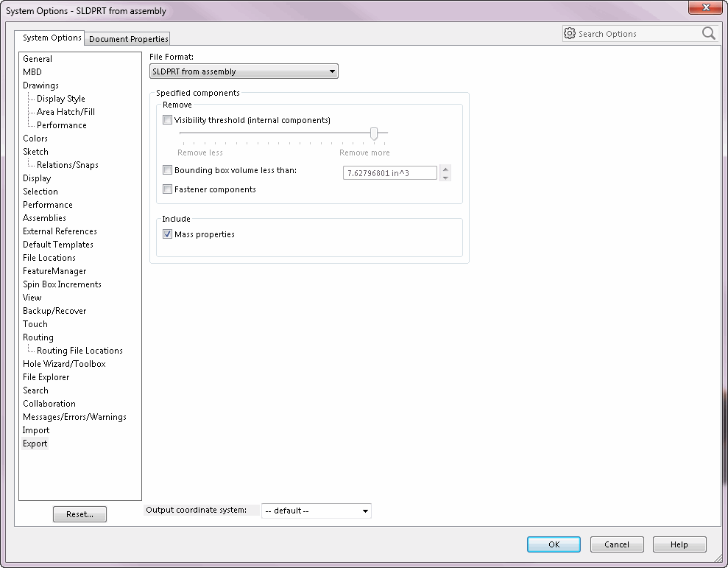The image size is (728, 568).
Task: Select the Import category
Action: click(x=36, y=430)
